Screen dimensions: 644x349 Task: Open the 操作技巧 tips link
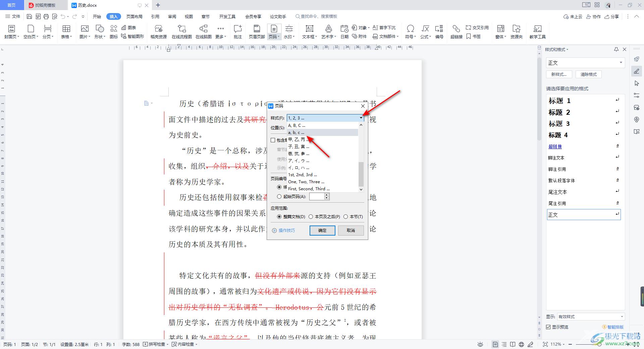pyautogui.click(x=284, y=231)
